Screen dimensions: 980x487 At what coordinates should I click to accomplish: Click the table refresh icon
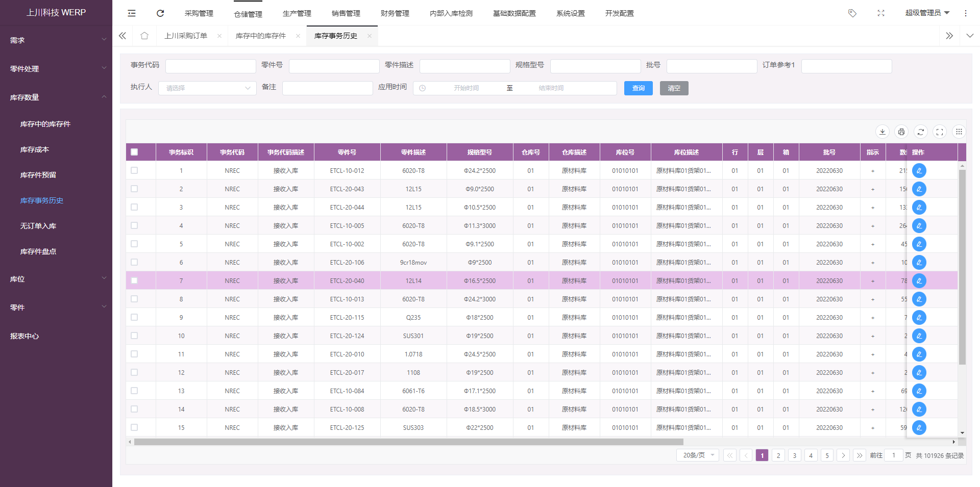(x=921, y=132)
